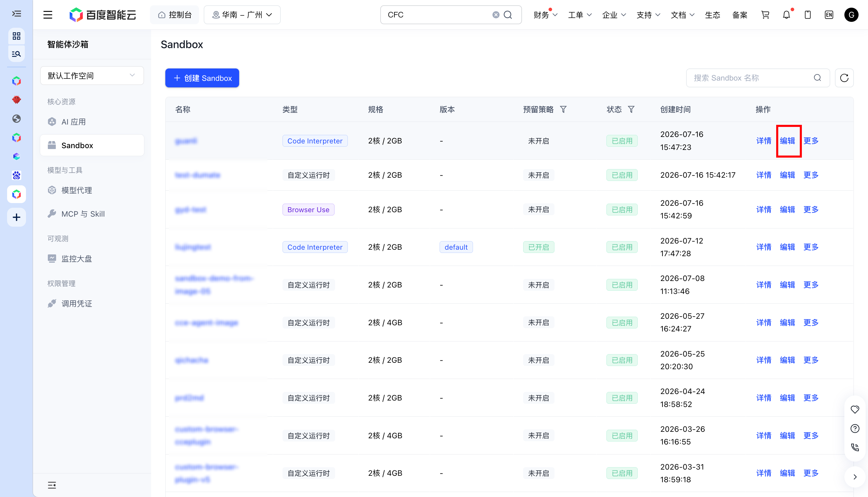Viewport: 868px width, 497px height.
Task: Open AI 应用 in the sidebar
Action: click(92, 122)
